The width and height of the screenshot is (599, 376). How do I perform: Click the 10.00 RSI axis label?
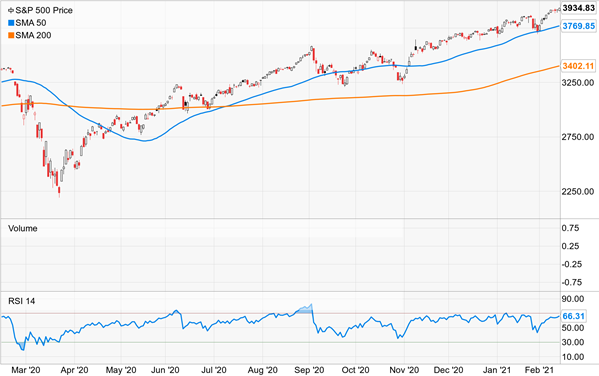coord(573,357)
